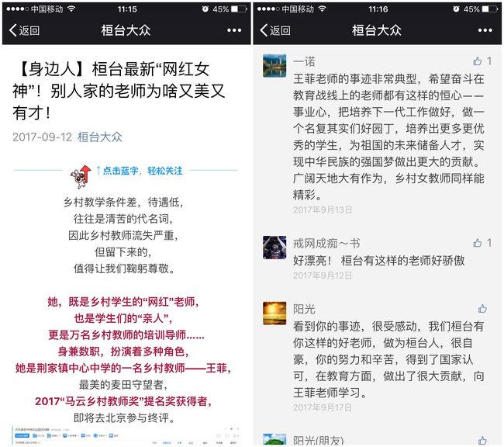Tap the rabbit arrow icon in banner
This screenshot has width=504, height=447.
click(x=81, y=176)
